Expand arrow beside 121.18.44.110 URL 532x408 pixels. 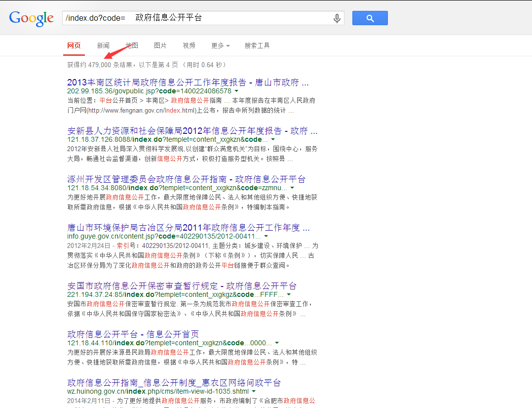point(277,343)
